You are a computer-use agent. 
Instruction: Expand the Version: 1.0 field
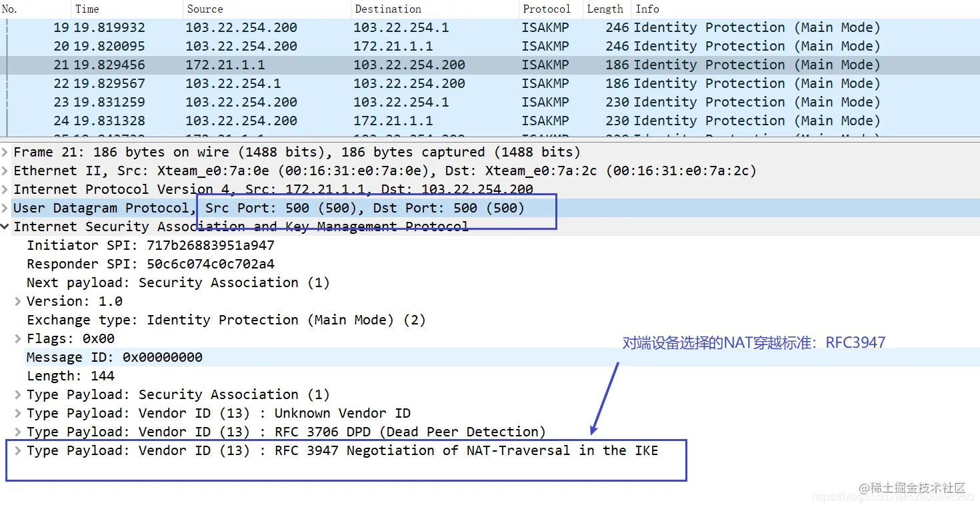pos(19,301)
